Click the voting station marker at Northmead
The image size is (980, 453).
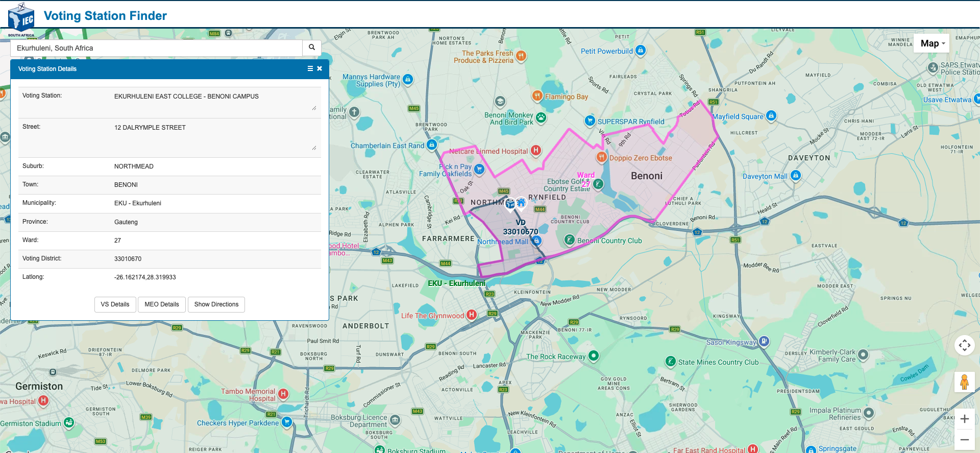coord(510,204)
